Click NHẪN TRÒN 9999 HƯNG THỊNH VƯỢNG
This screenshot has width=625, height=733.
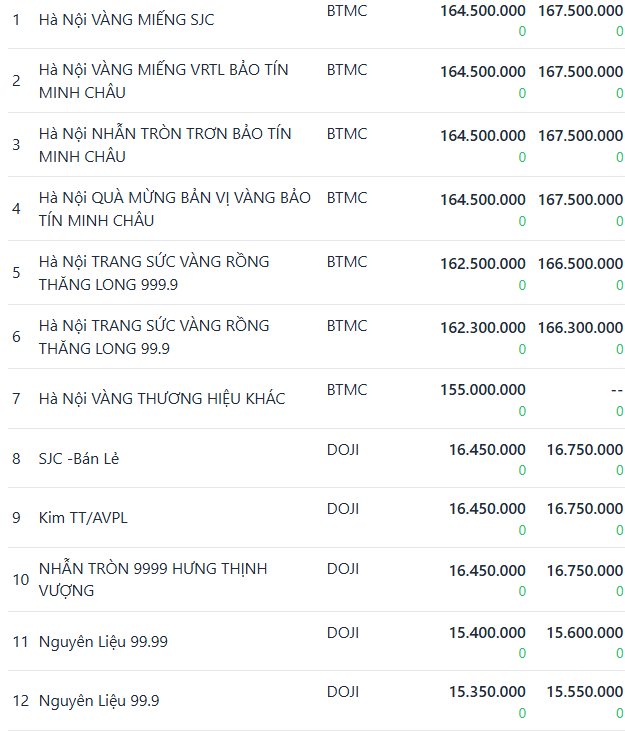153,580
